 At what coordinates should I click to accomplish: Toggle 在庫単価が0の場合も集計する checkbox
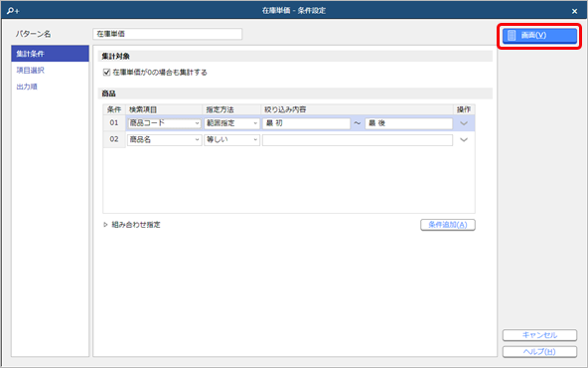tap(106, 72)
